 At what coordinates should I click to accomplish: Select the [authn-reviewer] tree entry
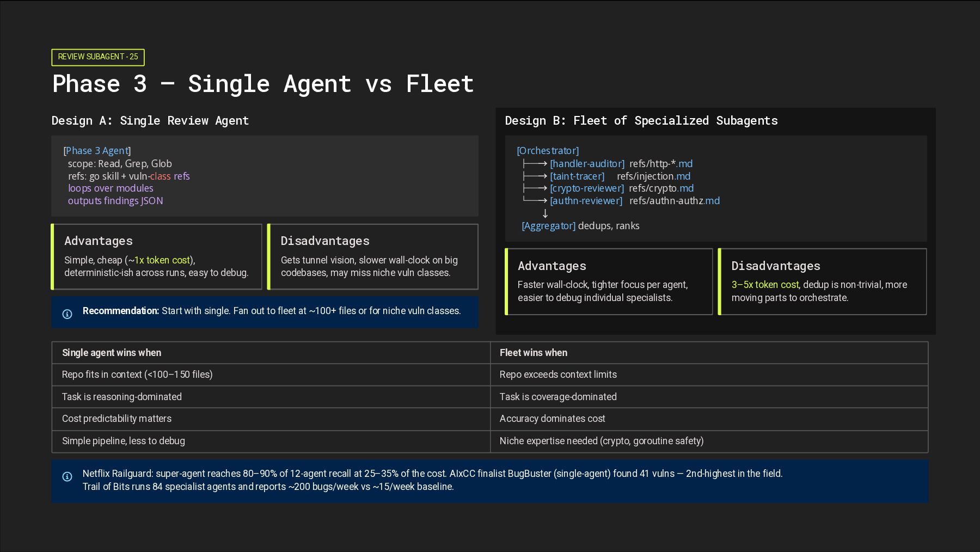[586, 201]
